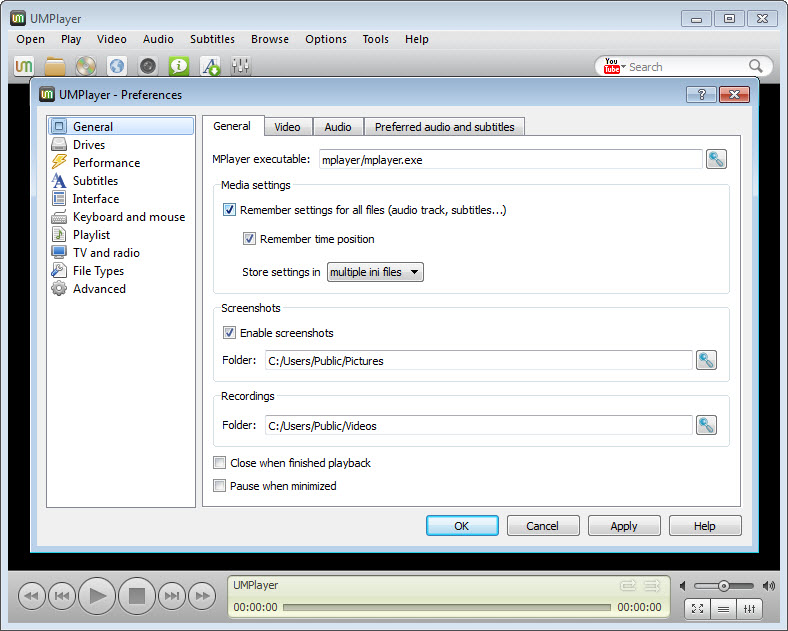Click the next track button
This screenshot has height=631, width=788.
172,596
